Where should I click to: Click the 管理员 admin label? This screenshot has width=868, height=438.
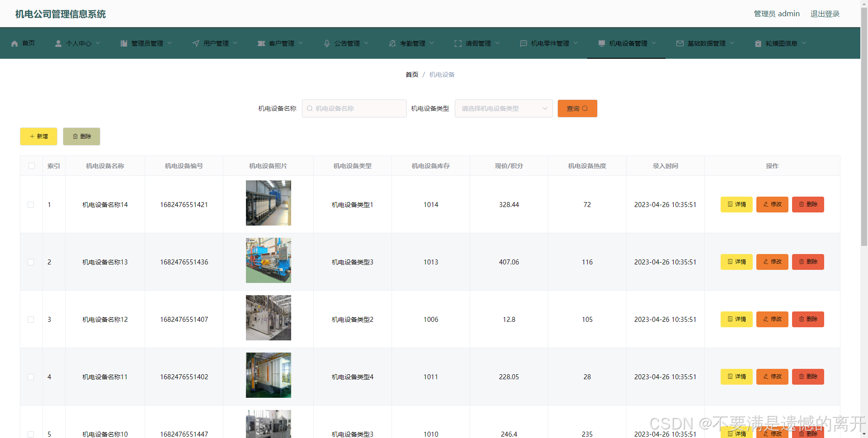pos(777,14)
